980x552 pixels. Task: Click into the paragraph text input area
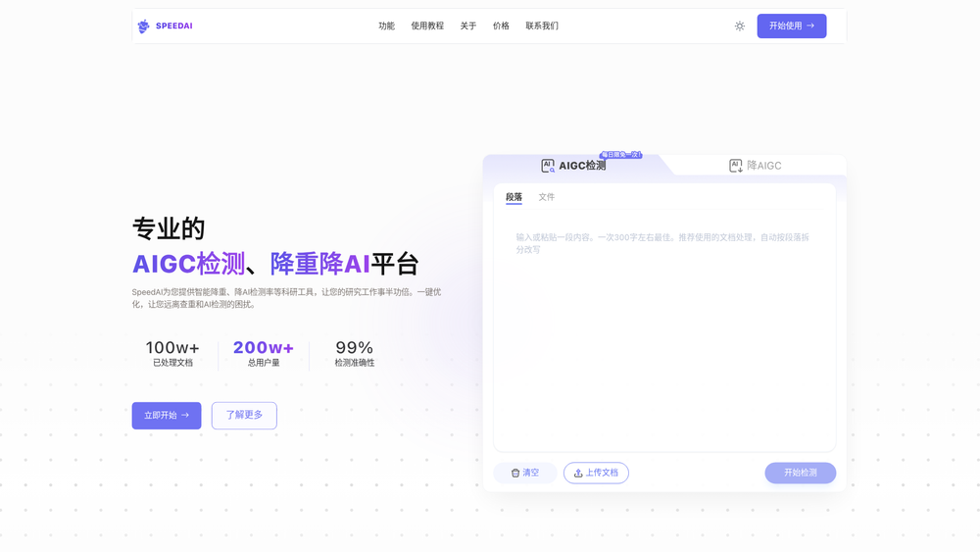coord(664,331)
